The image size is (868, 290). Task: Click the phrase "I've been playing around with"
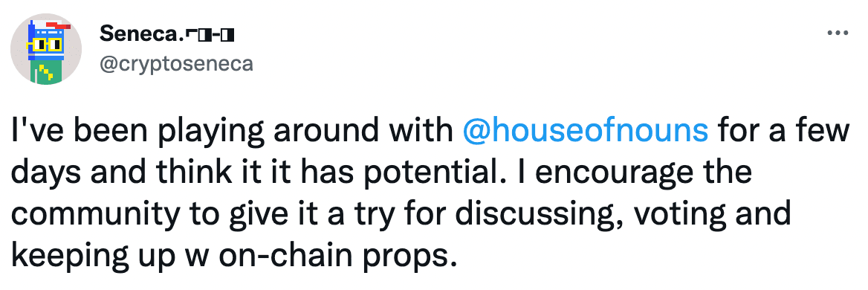pos(231,132)
